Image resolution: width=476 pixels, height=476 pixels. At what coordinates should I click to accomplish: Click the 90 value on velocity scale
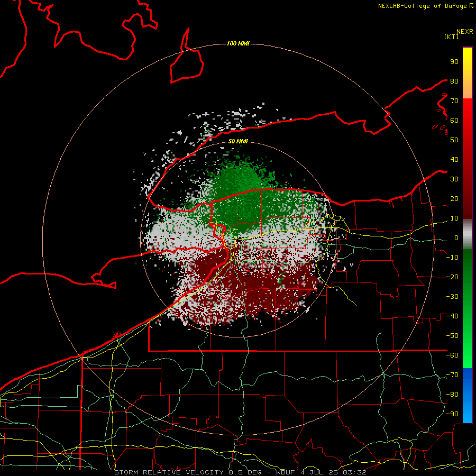pyautogui.click(x=454, y=62)
